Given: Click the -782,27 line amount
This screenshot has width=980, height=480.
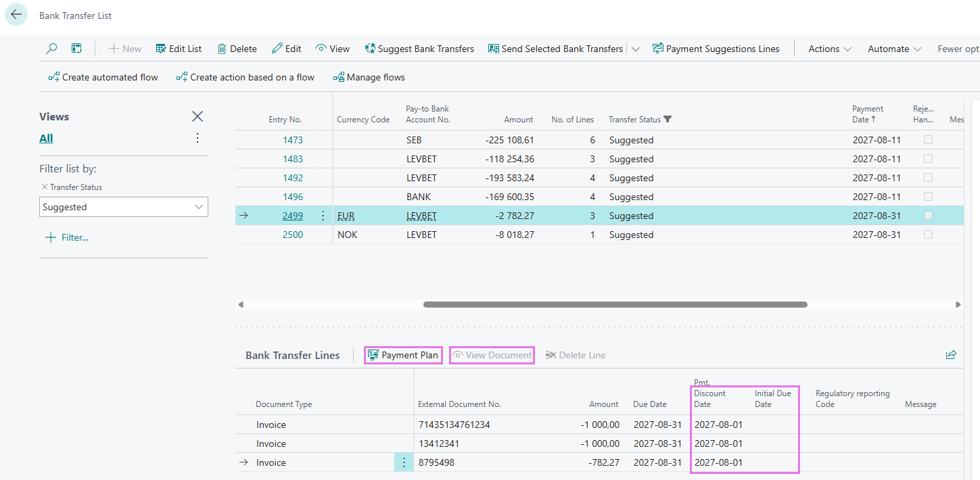Looking at the screenshot, I should tap(604, 462).
